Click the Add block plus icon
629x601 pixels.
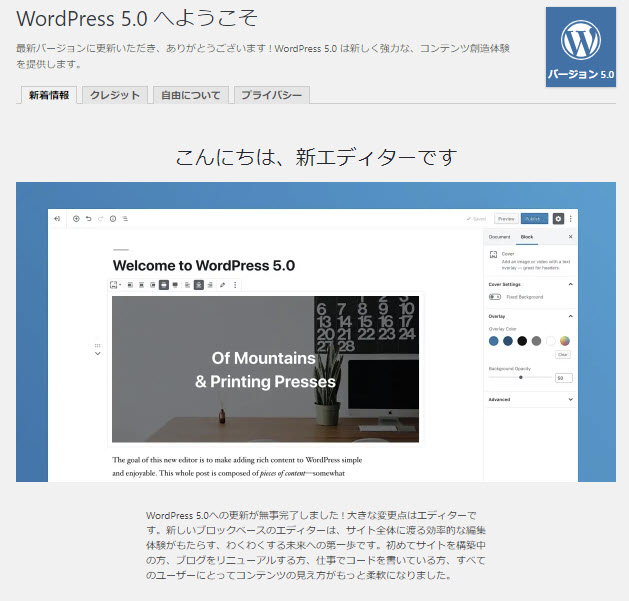(76, 219)
